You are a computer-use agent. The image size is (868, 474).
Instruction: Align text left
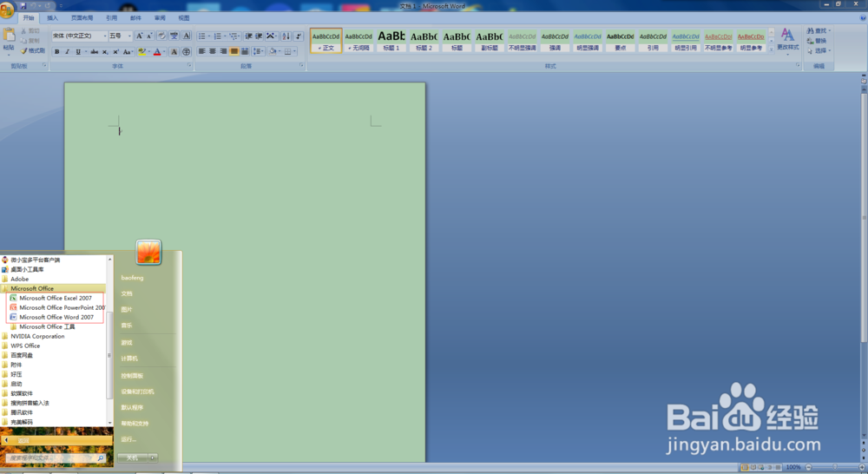tap(201, 51)
